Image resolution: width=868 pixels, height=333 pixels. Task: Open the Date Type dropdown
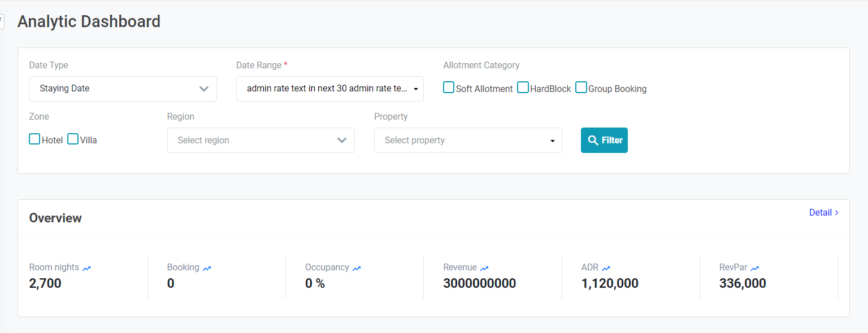coord(123,89)
